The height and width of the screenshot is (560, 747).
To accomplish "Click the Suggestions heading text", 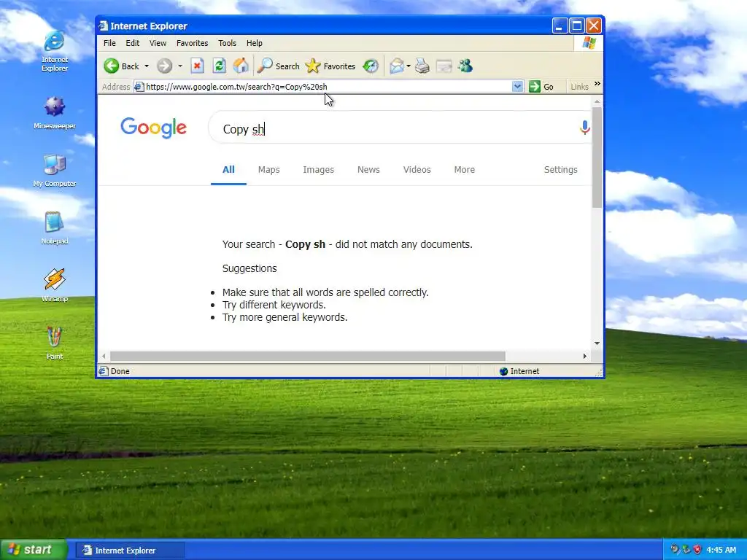I will (x=249, y=268).
